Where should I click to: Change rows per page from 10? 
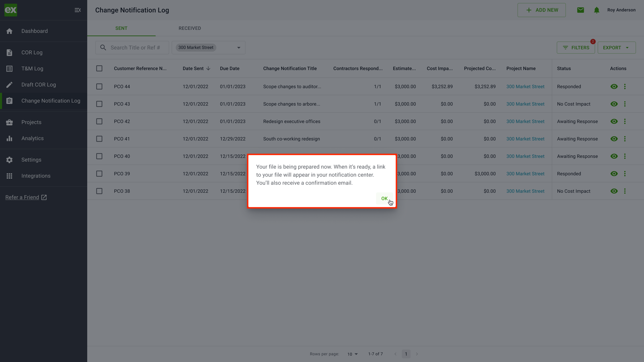pos(352,354)
